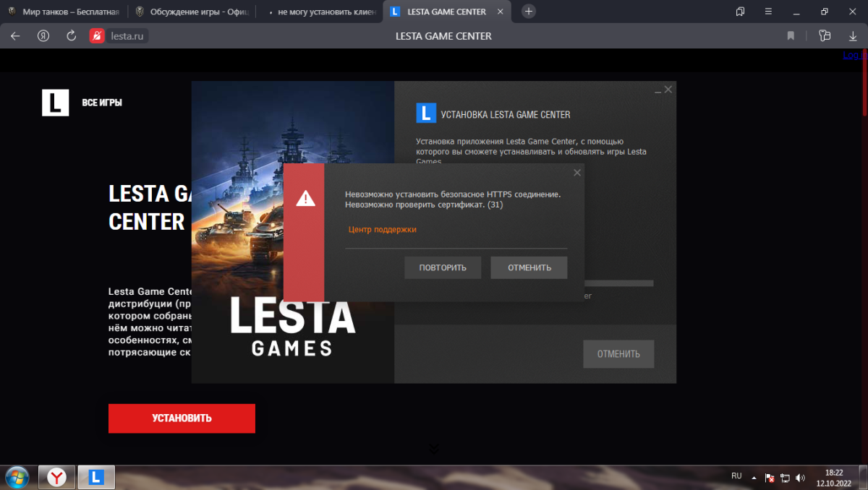Click the Повторить button in error dialog
This screenshot has width=868, height=490.
(443, 267)
